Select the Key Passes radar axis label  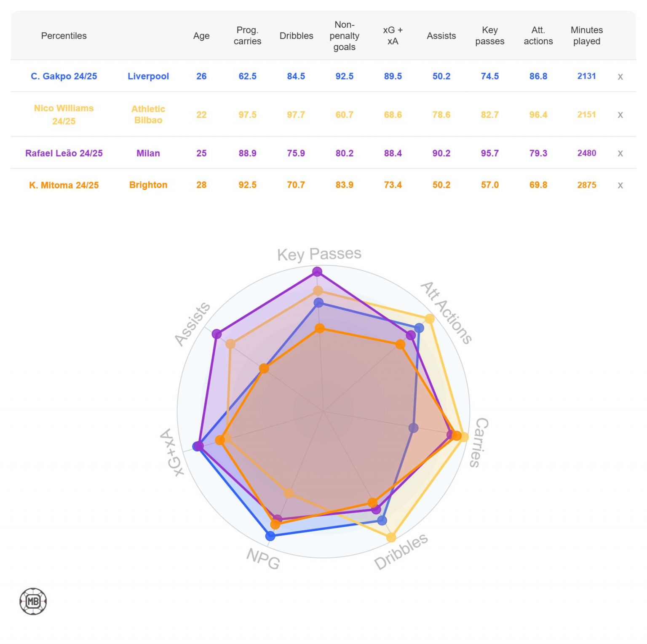pos(319,254)
